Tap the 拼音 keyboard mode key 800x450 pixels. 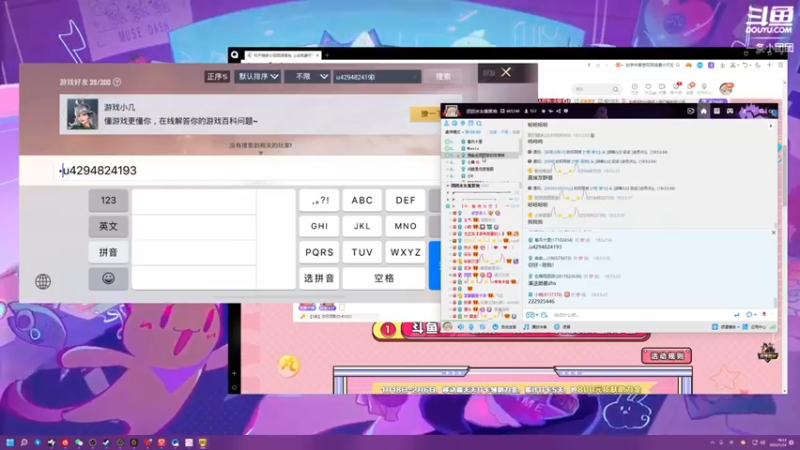tap(108, 252)
